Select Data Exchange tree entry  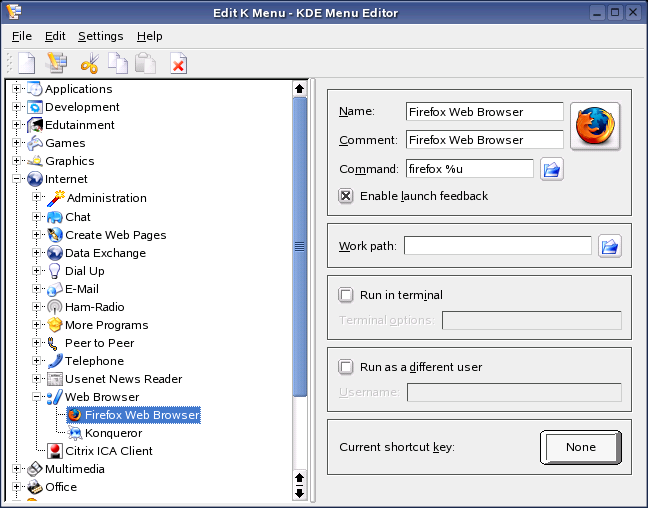click(x=105, y=253)
